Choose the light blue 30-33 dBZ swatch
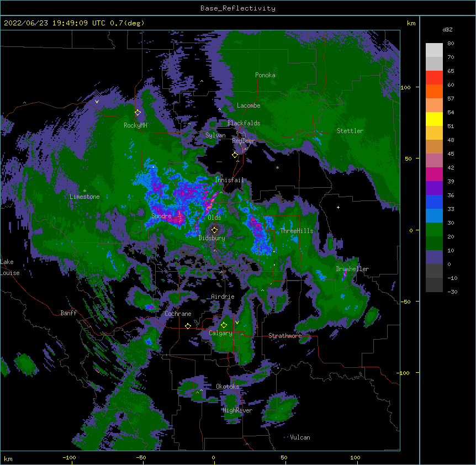 click(x=434, y=216)
